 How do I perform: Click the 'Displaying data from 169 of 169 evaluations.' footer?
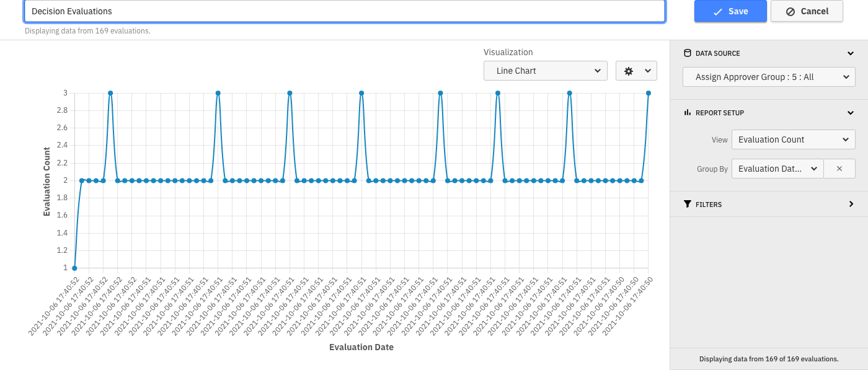pyautogui.click(x=769, y=359)
